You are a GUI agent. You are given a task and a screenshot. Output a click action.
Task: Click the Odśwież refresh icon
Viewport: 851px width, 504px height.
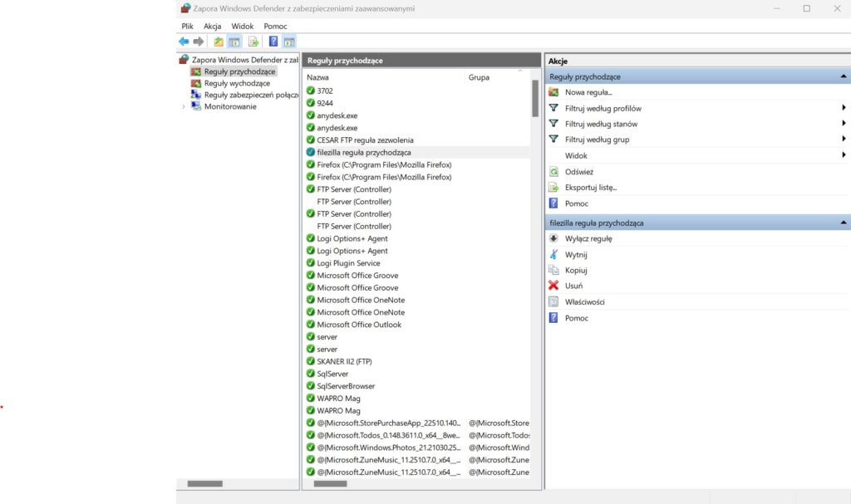tap(553, 172)
